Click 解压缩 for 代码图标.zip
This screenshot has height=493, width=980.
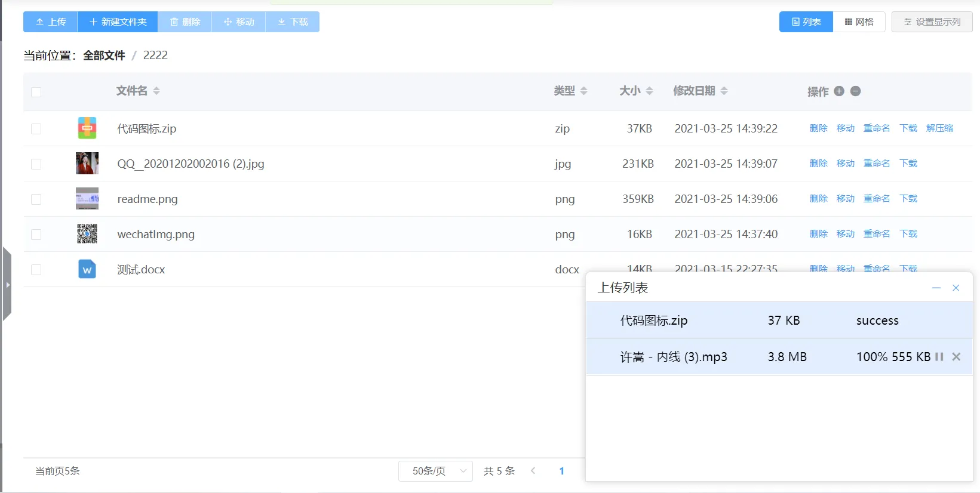[939, 128]
